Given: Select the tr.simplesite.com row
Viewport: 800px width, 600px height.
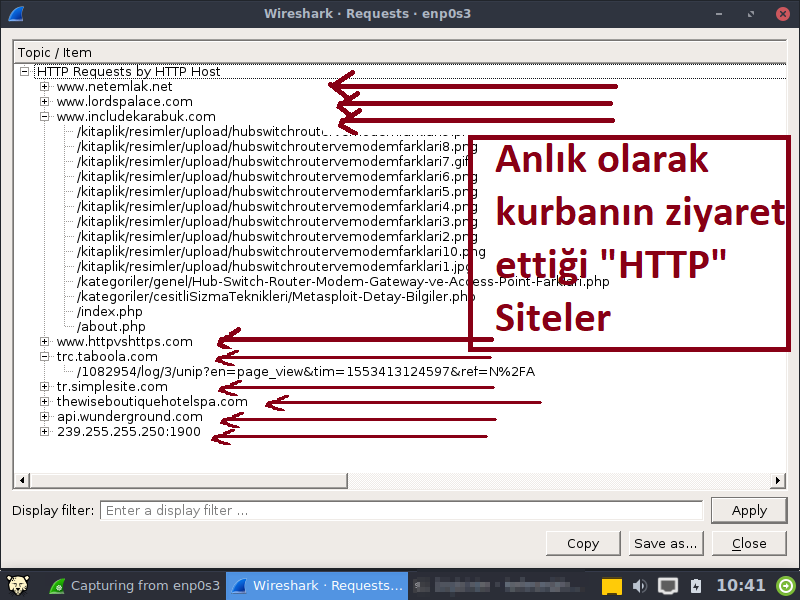Looking at the screenshot, I should click(x=112, y=387).
